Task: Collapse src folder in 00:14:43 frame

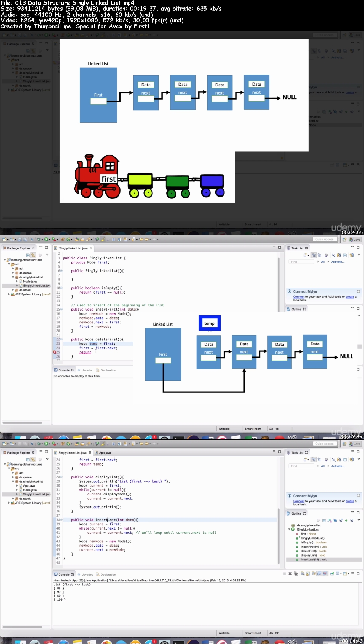Action: [x=9, y=468]
